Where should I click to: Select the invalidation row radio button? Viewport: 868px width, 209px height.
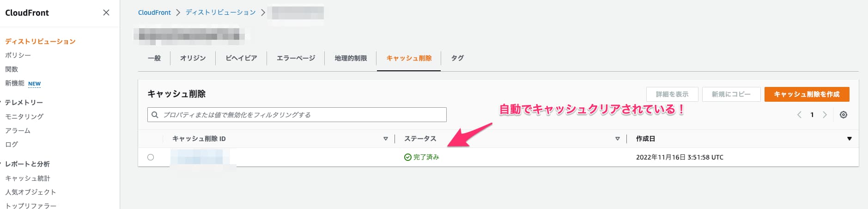(x=151, y=157)
